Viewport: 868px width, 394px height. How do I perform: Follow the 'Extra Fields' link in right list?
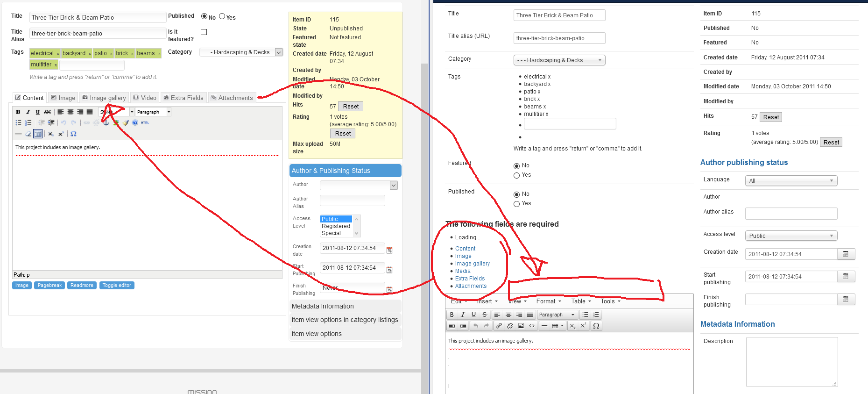point(470,279)
